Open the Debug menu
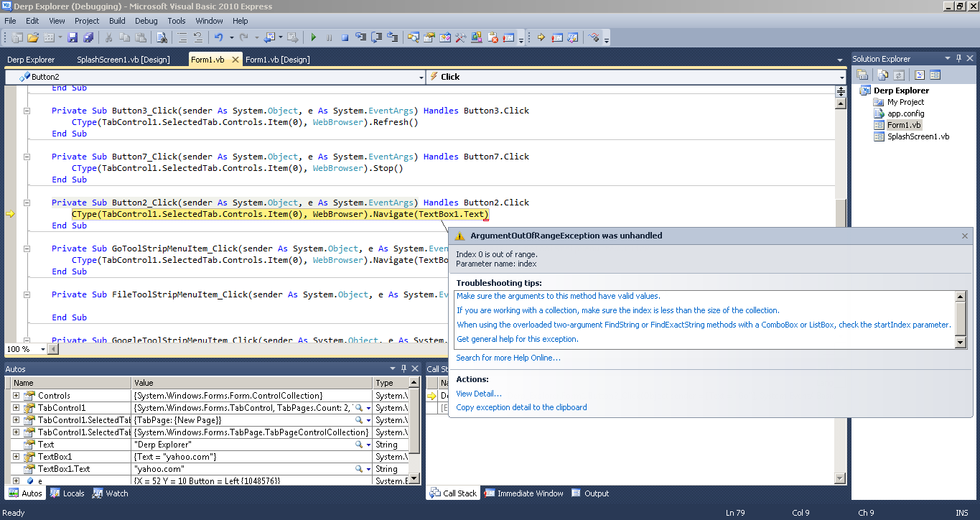Viewport: 980px width, 520px height. click(x=146, y=21)
